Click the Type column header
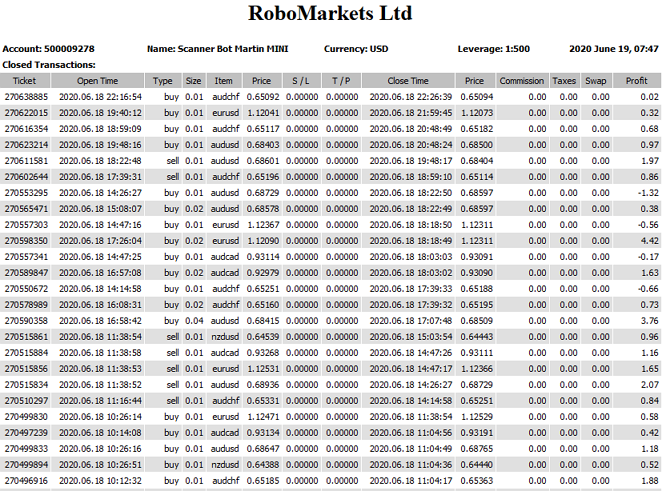Screen dimensions: 662x491 162,81
